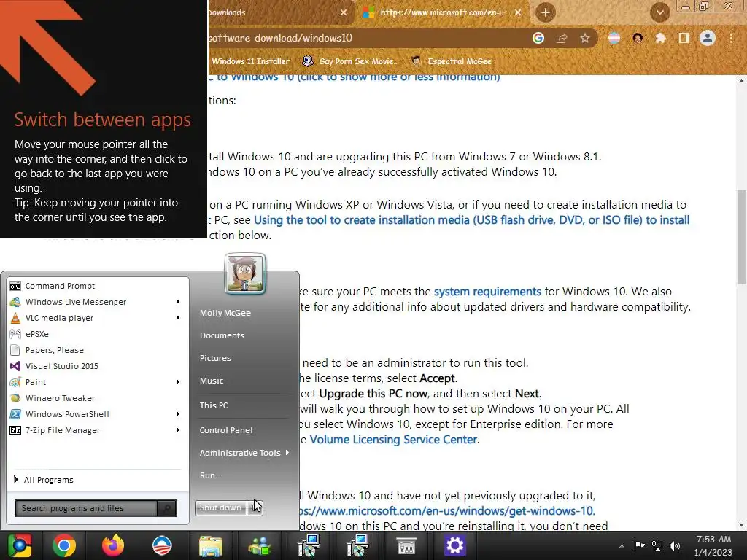Click the volume speaker tray icon
747x560 pixels.
click(675, 545)
